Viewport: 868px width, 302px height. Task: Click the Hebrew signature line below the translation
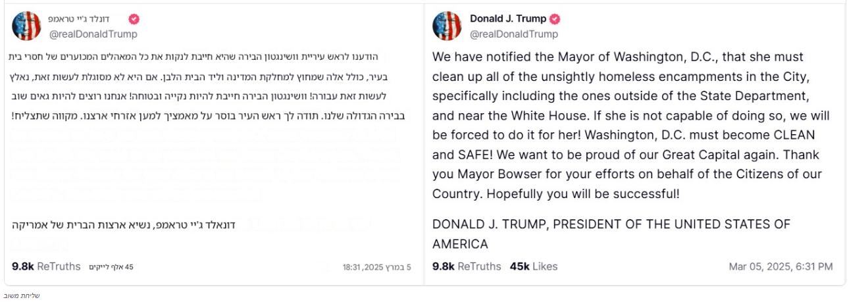124,225
